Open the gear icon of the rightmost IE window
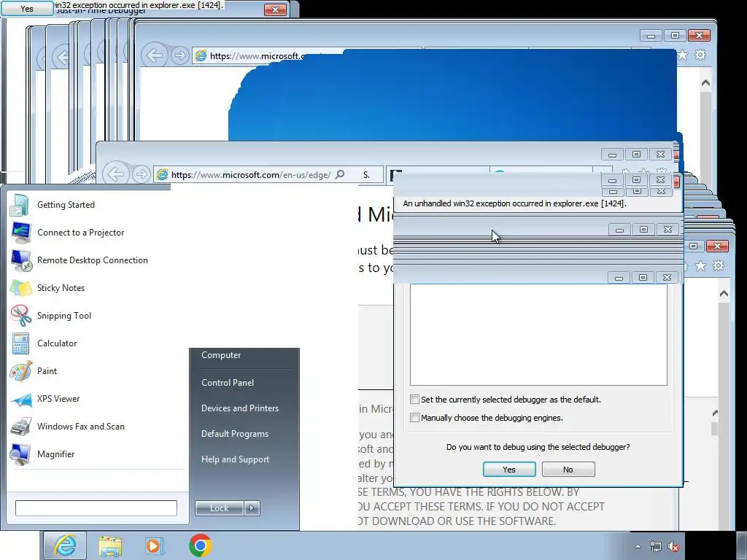This screenshot has width=747, height=560. pyautogui.click(x=719, y=265)
